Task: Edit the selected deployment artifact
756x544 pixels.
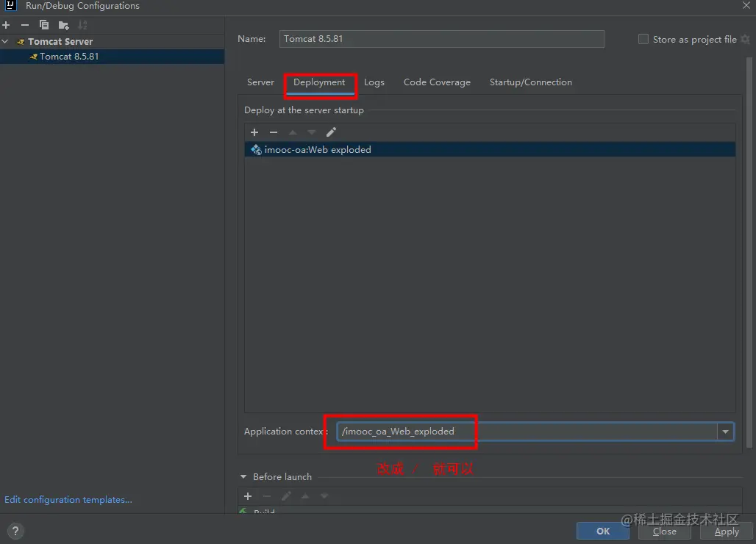Action: click(331, 132)
